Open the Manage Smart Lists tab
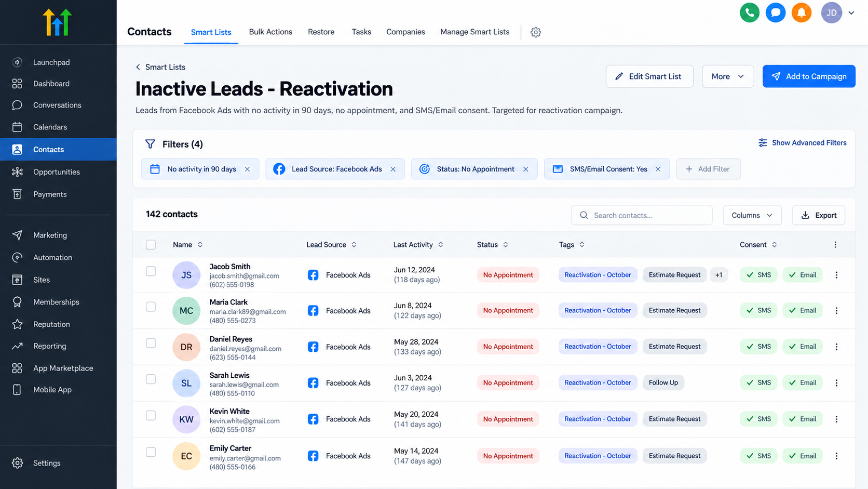 (x=474, y=32)
